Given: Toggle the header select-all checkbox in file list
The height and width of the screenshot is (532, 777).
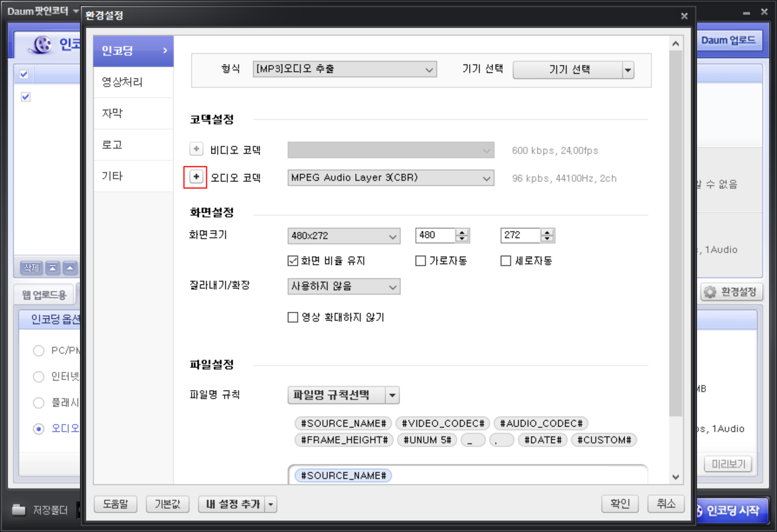Looking at the screenshot, I should tap(24, 74).
